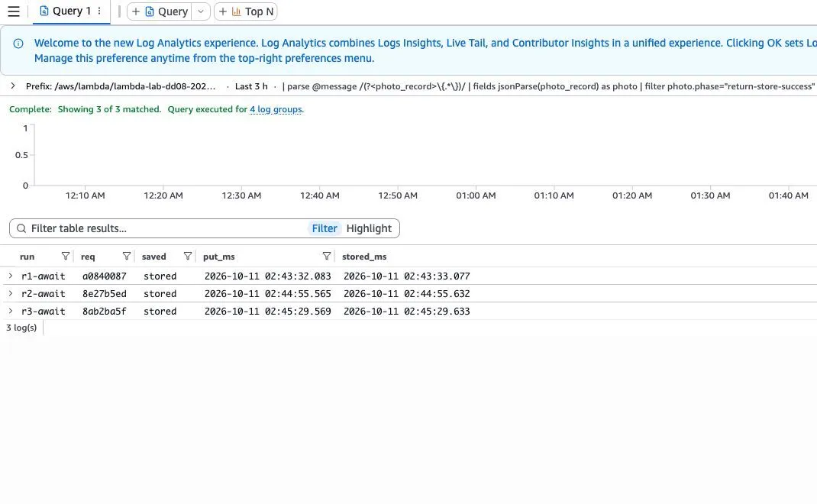Switch to Highlight mode
817x504 pixels.
click(x=369, y=228)
